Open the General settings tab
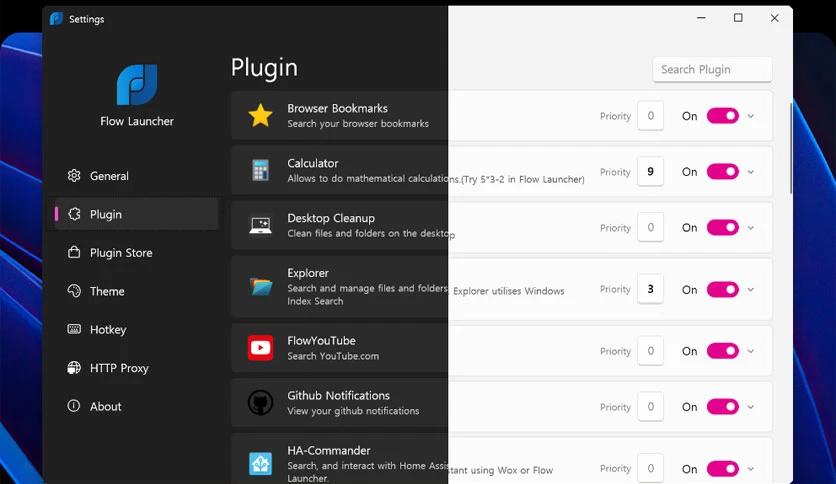This screenshot has width=836, height=484. [x=136, y=175]
